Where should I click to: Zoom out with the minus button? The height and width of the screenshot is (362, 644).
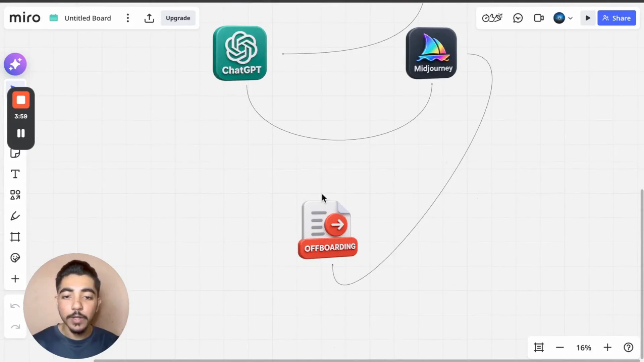tap(559, 348)
